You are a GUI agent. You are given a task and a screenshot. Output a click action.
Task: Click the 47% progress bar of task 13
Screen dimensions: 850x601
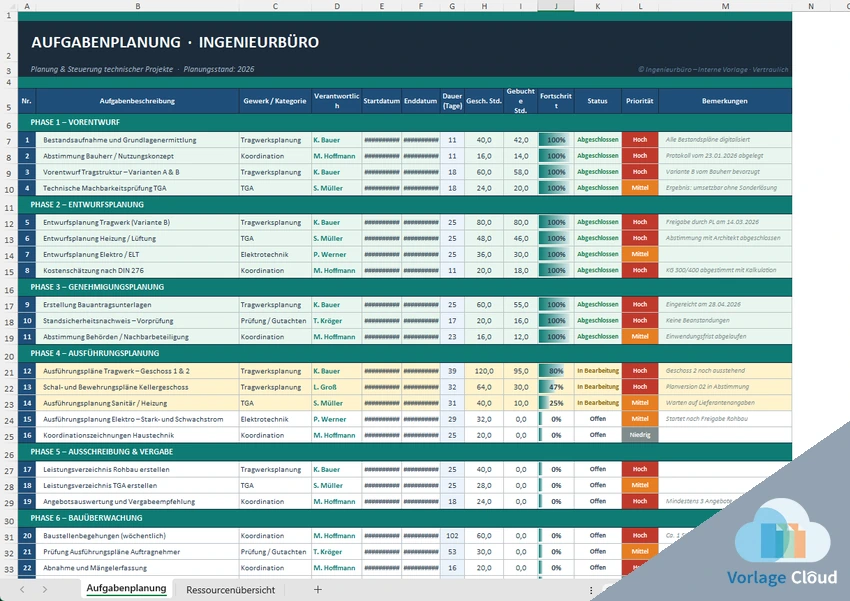coord(556,387)
